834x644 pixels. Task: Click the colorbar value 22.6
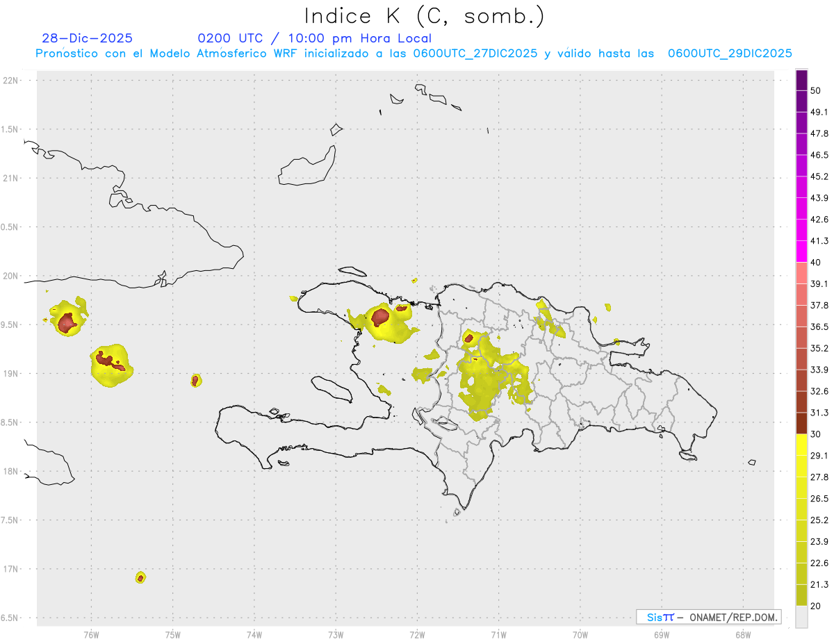[819, 563]
